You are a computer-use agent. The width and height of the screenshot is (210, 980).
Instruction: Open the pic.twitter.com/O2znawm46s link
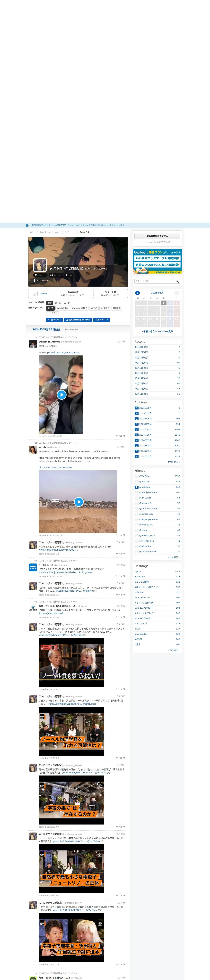tap(55, 468)
